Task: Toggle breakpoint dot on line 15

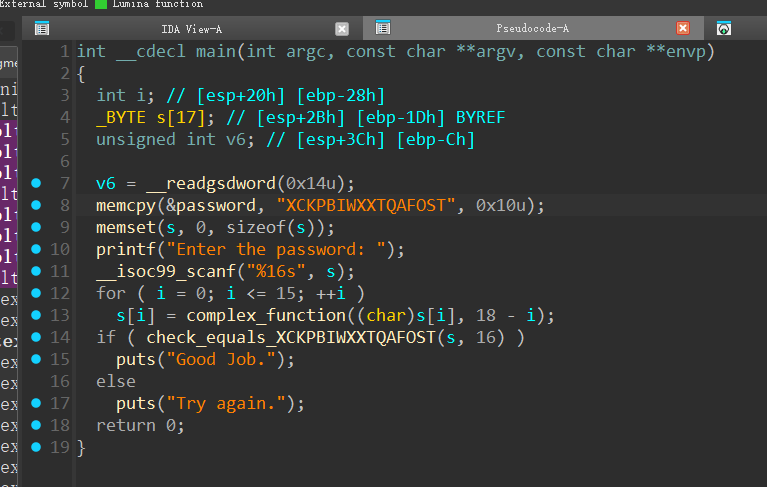Action: click(36, 359)
